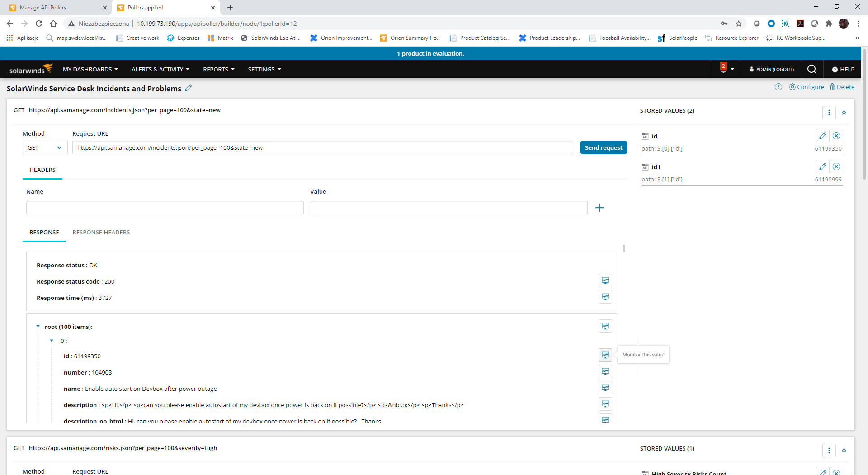Collapse the item 0 tree node
The width and height of the screenshot is (868, 475).
[52, 341]
